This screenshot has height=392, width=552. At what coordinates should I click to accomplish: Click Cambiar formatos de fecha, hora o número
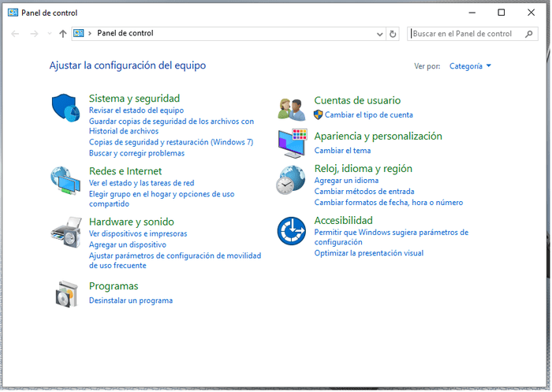[388, 203]
